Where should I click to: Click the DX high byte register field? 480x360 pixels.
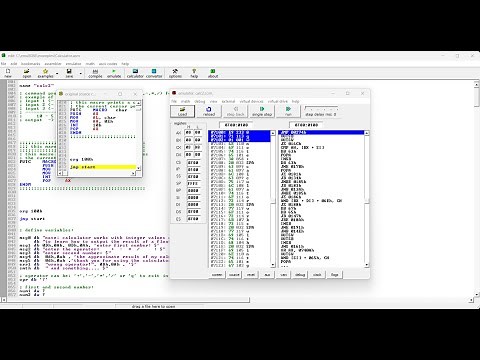point(189,155)
